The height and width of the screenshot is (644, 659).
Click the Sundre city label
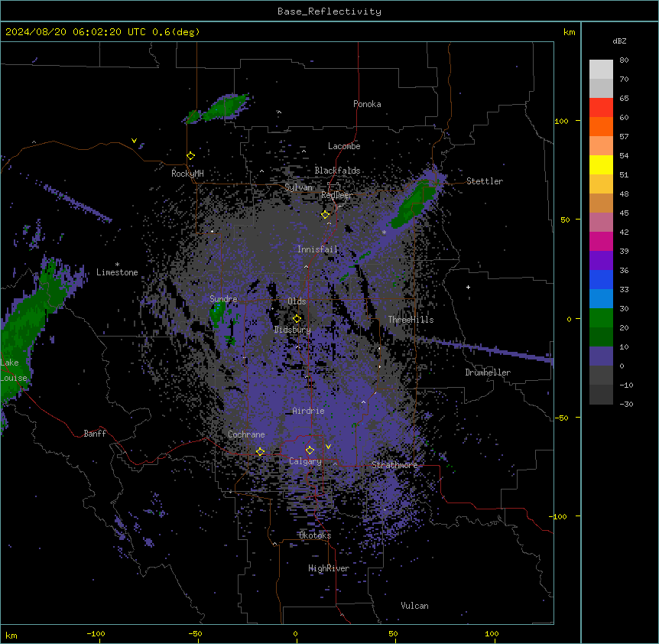tap(223, 299)
